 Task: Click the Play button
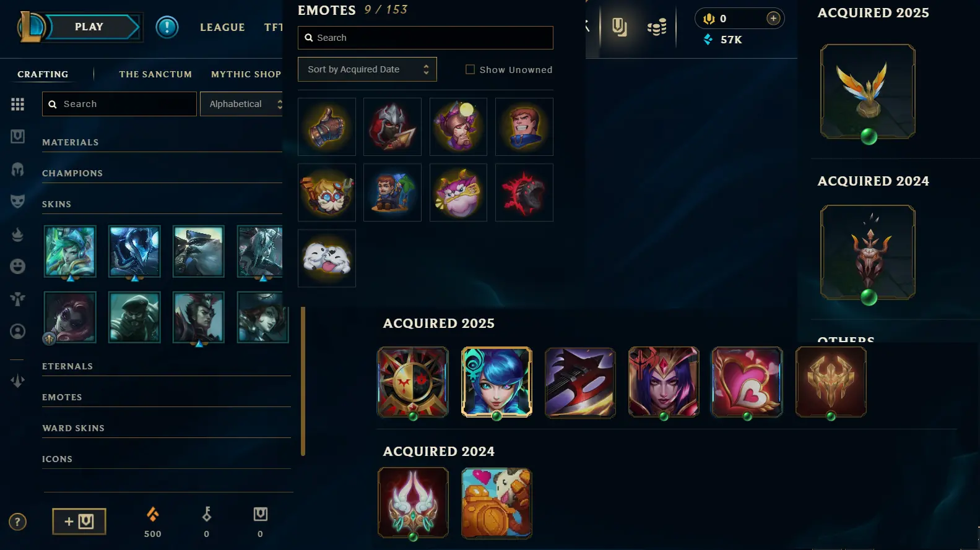[x=90, y=27]
